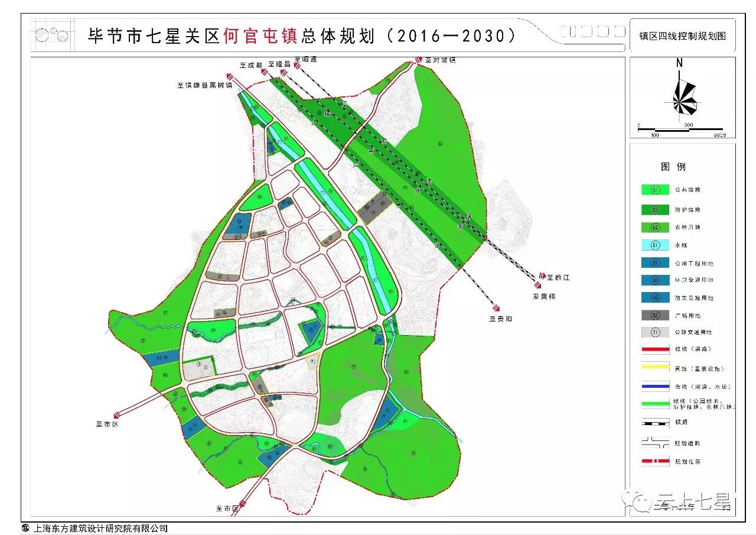Click the 农林用地 green legend swatch

[655, 227]
